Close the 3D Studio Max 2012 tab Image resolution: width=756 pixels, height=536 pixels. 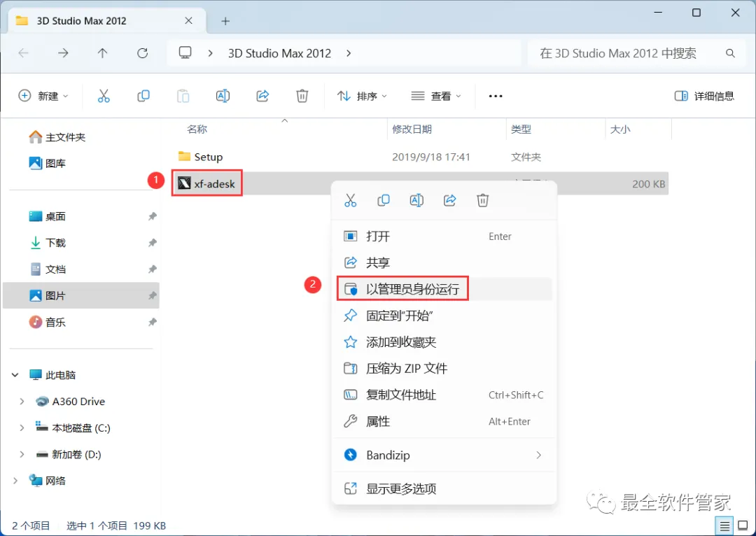[188, 21]
